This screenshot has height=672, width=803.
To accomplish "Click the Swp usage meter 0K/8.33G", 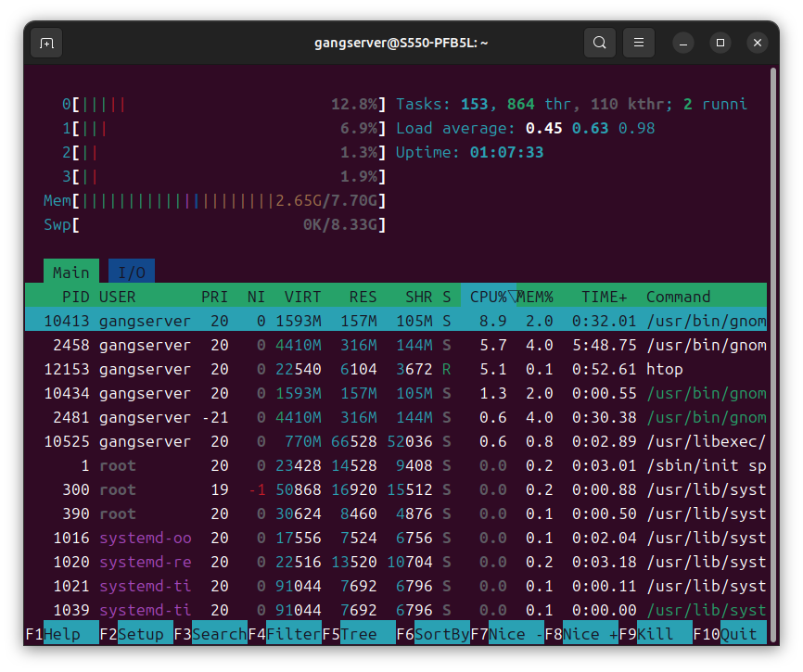I will [x=214, y=224].
